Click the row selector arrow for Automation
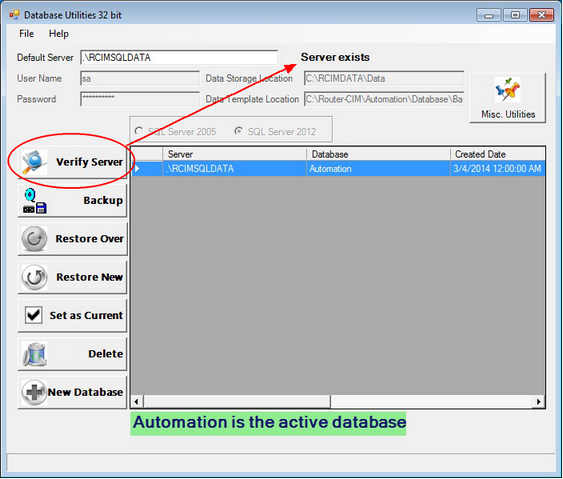Screen dimensions: 563x479 coord(137,168)
